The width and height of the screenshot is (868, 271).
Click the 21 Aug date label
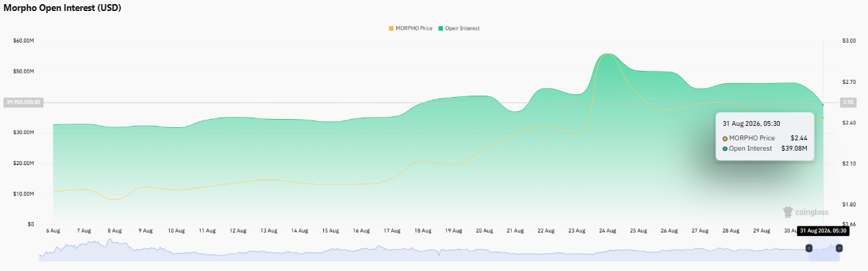515,230
